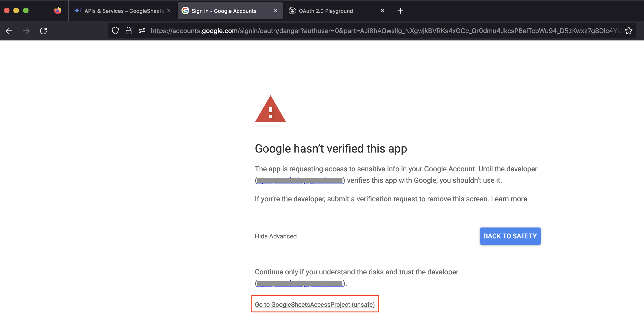Viewport: 644px width, 336px height.
Task: Go to GoogleSheetsAccessProject (unsafe) link
Action: click(x=315, y=305)
